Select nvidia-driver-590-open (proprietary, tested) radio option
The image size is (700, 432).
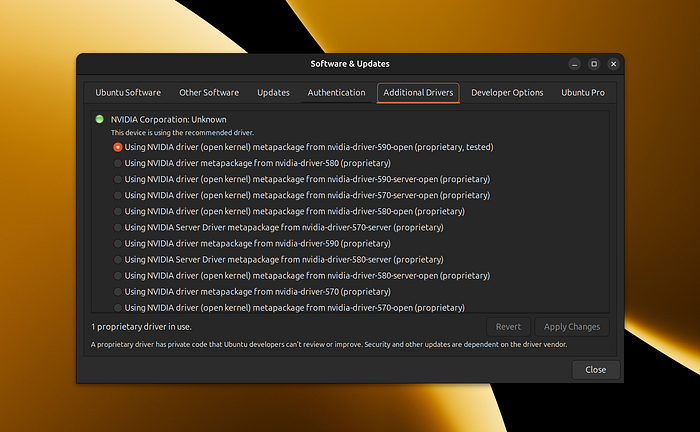tap(118, 147)
